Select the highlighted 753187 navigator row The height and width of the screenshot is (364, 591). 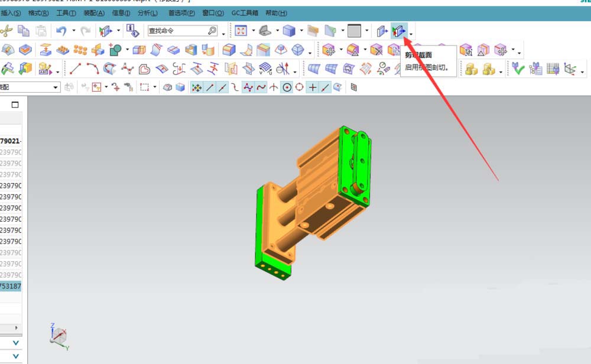(11, 286)
